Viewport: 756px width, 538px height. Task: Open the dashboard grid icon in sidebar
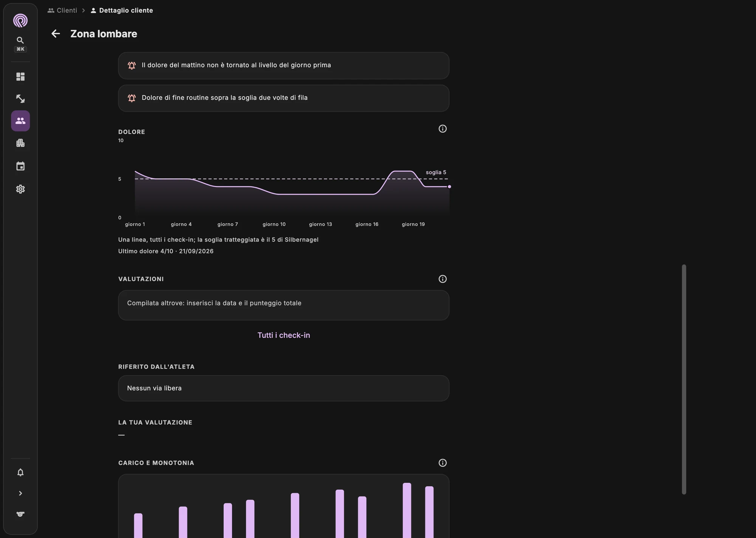click(x=20, y=77)
